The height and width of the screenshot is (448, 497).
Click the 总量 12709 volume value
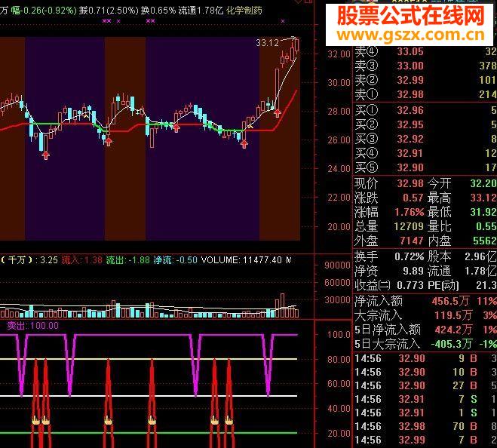coord(409,226)
